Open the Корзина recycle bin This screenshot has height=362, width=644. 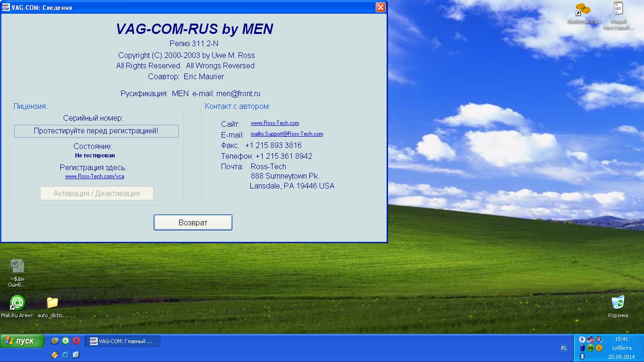[x=618, y=306]
